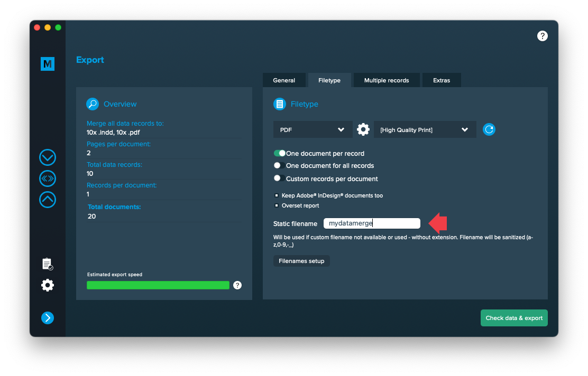
Task: Click the Static filename input field
Action: [x=372, y=223]
